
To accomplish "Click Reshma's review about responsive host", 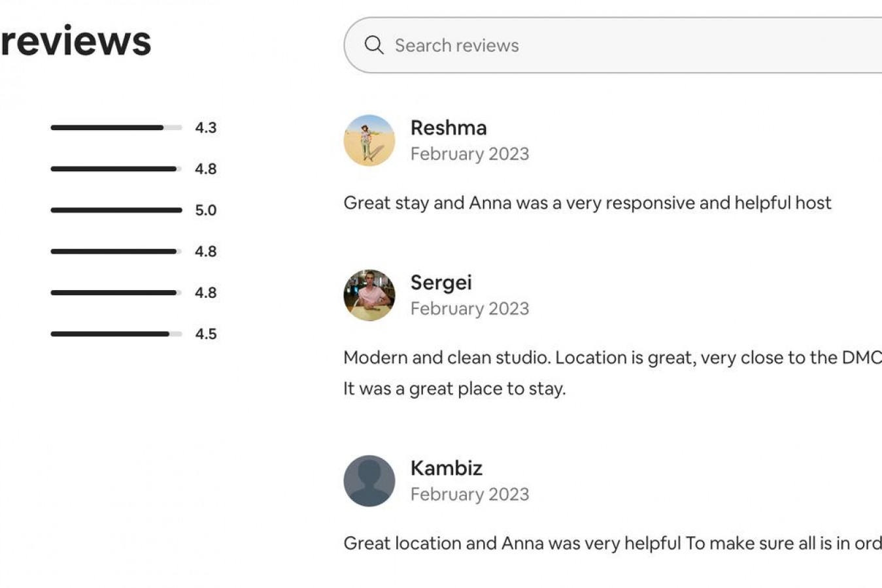I will point(587,203).
